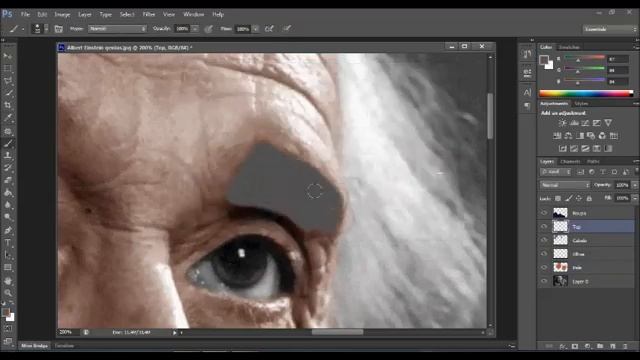Open layer Fill dropdown arrow
This screenshot has width=640, height=360.
[x=635, y=198]
